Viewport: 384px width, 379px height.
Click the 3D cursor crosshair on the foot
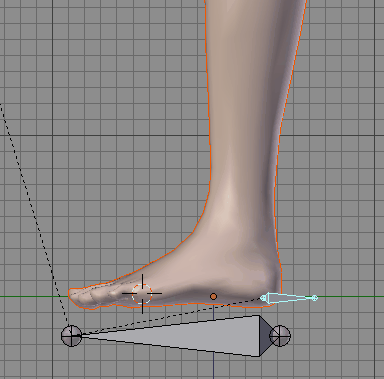pyautogui.click(x=142, y=294)
